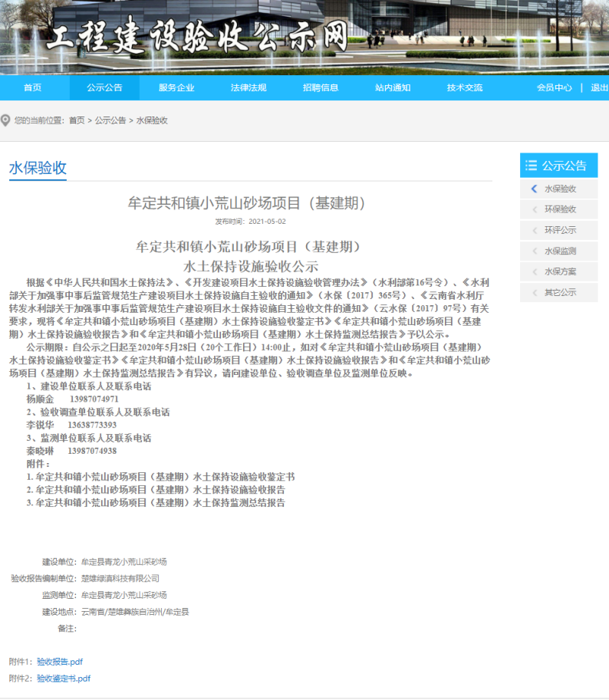The width and height of the screenshot is (609, 700).
Task: Open the 招聘信息 navigation item
Action: (321, 87)
